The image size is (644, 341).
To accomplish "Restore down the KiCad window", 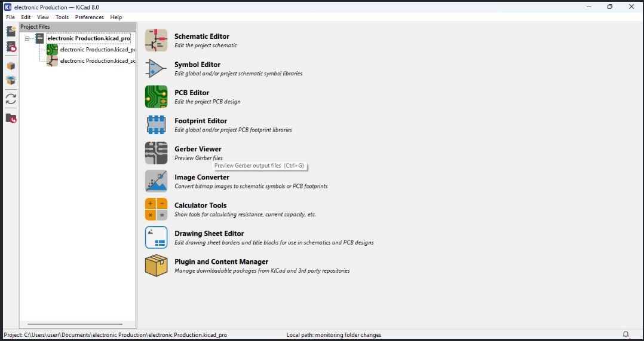I will 610,7.
